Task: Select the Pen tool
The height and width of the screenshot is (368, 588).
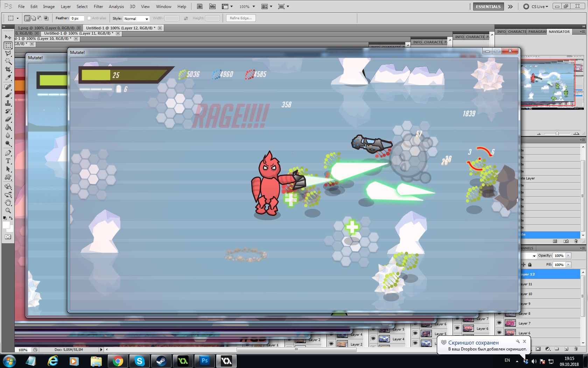Action: [8, 153]
